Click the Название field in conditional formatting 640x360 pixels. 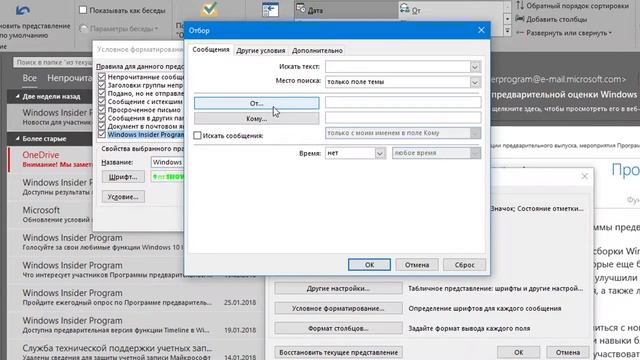[167, 162]
